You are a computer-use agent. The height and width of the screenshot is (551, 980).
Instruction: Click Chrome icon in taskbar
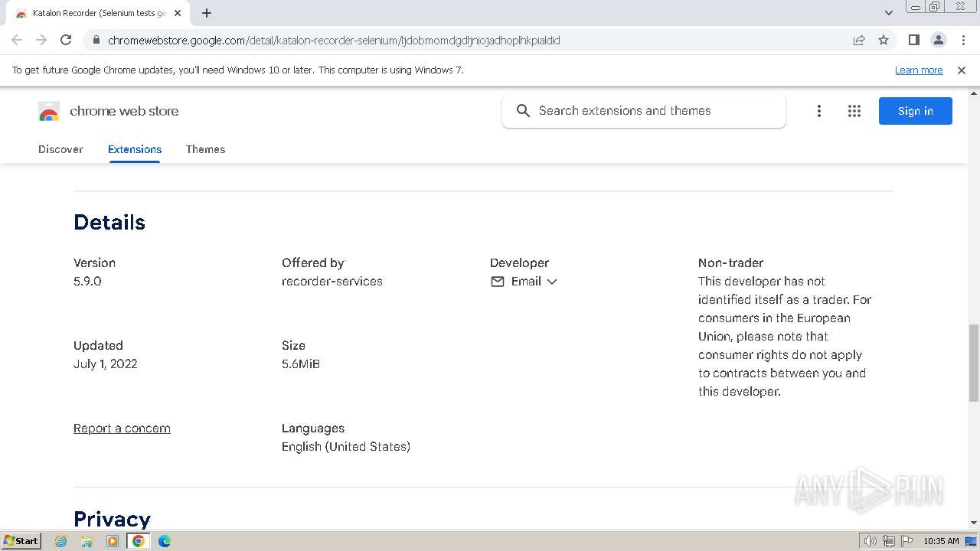click(x=139, y=541)
